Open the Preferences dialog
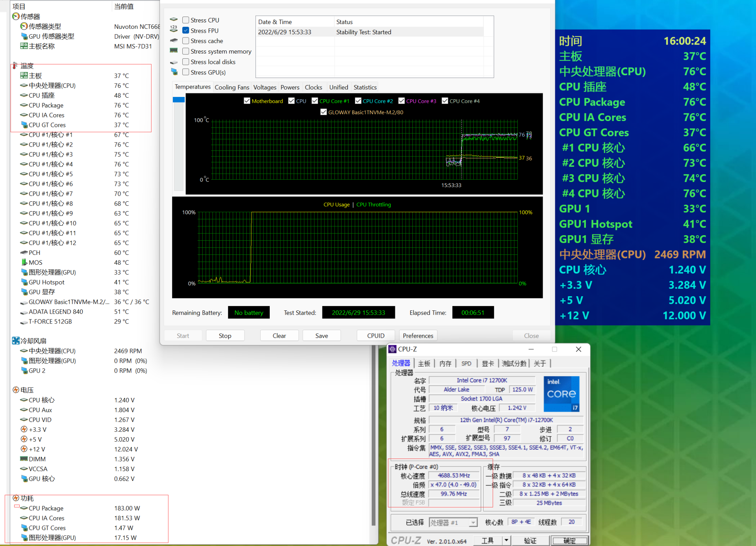 tap(418, 336)
